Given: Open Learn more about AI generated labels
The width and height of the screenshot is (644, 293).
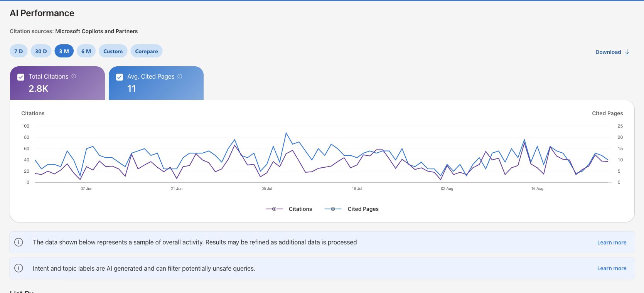Looking at the screenshot, I should click(612, 268).
